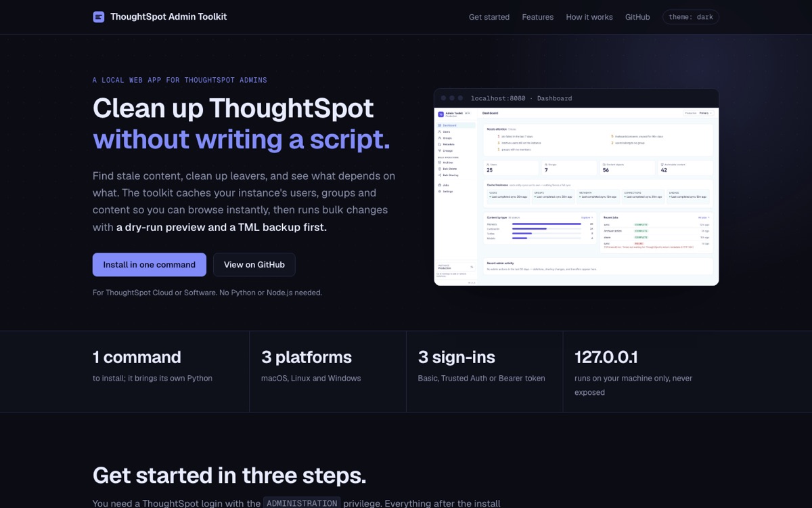Click 'to install; it brings its own Python'
The width and height of the screenshot is (812, 508).
[x=152, y=378]
